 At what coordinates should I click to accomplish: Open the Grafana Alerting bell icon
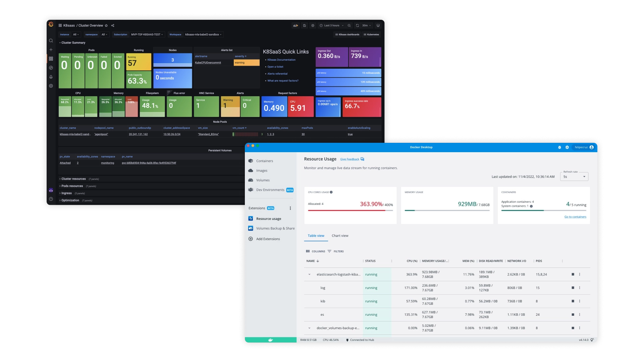[x=51, y=77]
